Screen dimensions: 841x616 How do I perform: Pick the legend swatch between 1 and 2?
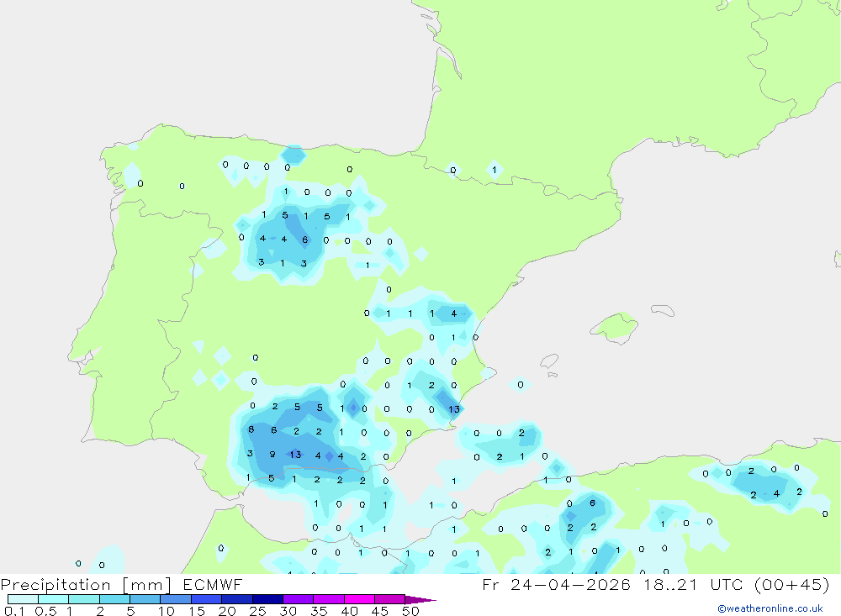coord(83,599)
